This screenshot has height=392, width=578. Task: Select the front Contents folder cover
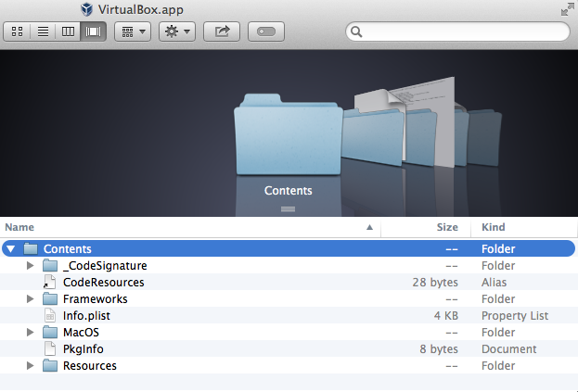click(x=288, y=134)
